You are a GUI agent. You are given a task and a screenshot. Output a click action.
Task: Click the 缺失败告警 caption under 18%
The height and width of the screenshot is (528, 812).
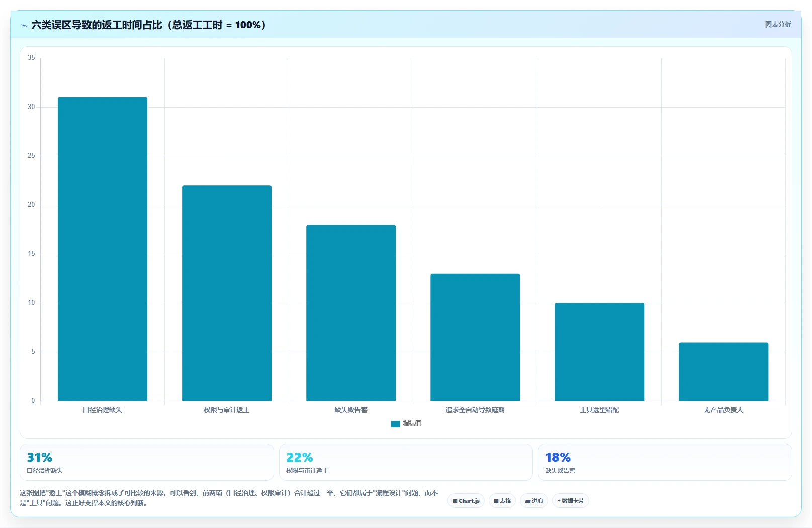[x=560, y=471]
